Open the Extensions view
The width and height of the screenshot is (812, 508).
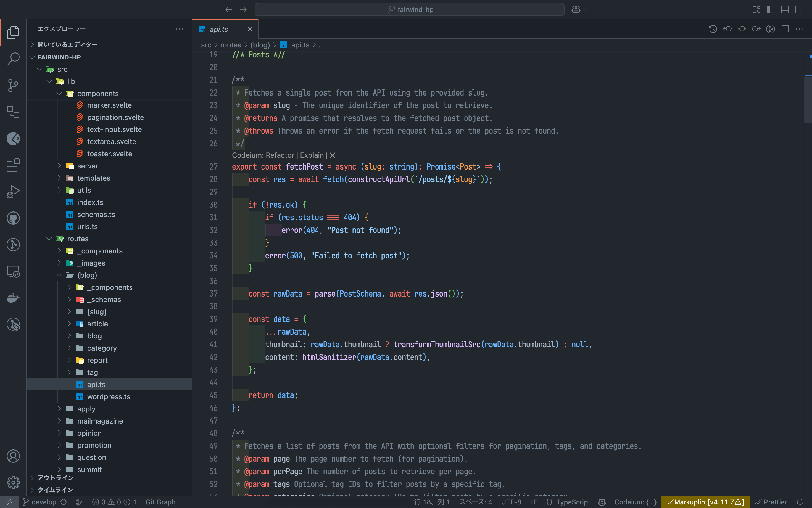pyautogui.click(x=13, y=165)
